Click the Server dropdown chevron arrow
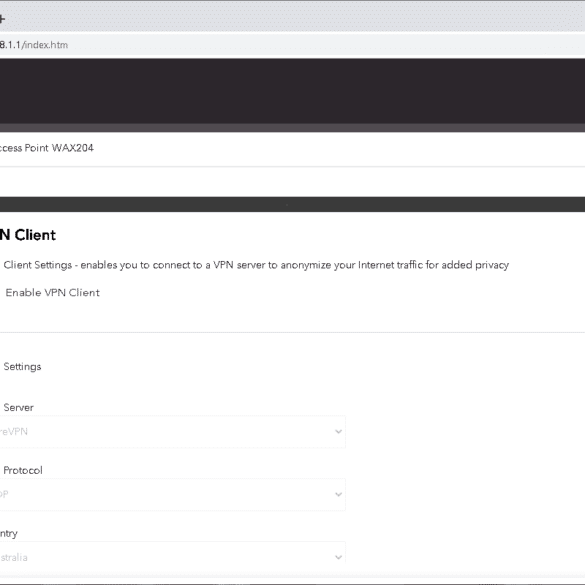Image resolution: width=585 pixels, height=585 pixels. pos(338,432)
